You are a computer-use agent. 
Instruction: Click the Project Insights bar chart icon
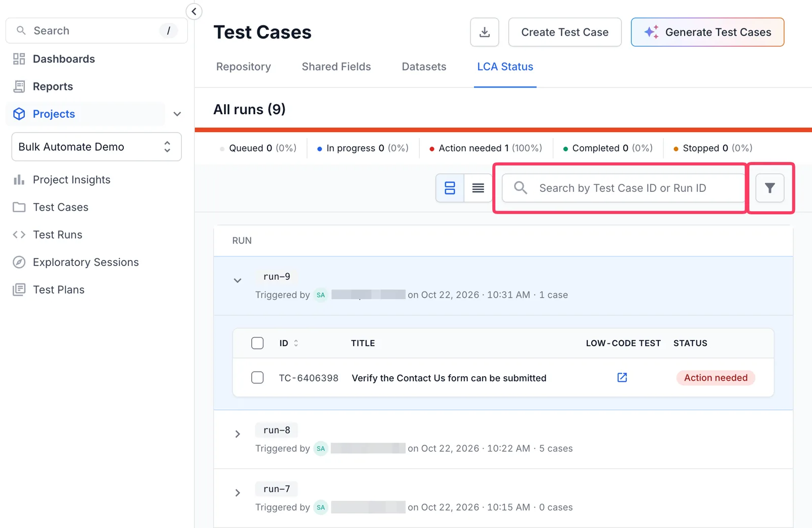coord(19,180)
